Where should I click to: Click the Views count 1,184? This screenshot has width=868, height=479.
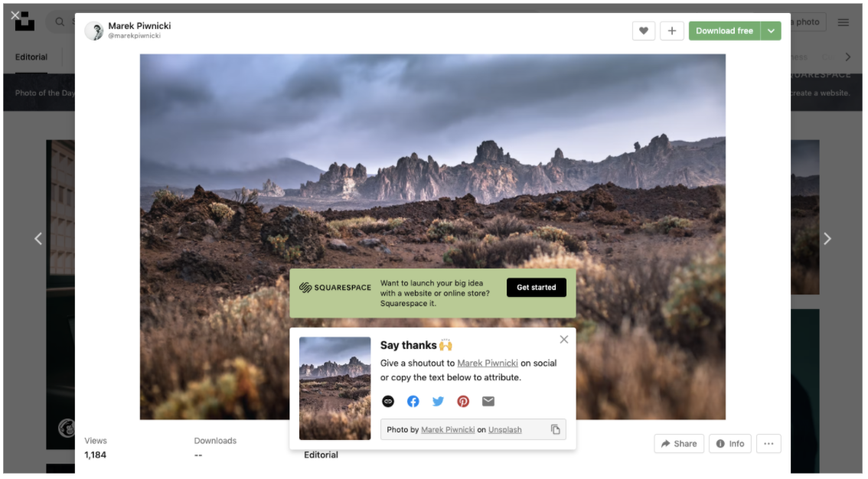tap(95, 455)
